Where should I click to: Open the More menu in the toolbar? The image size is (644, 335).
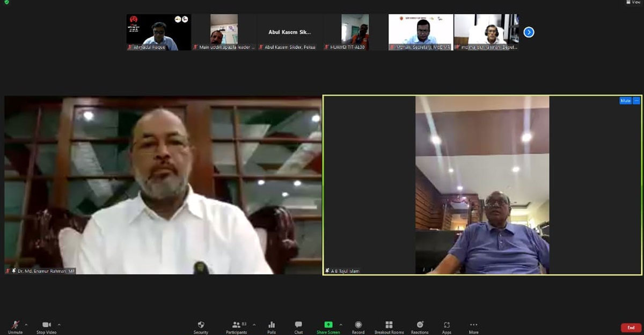click(473, 326)
